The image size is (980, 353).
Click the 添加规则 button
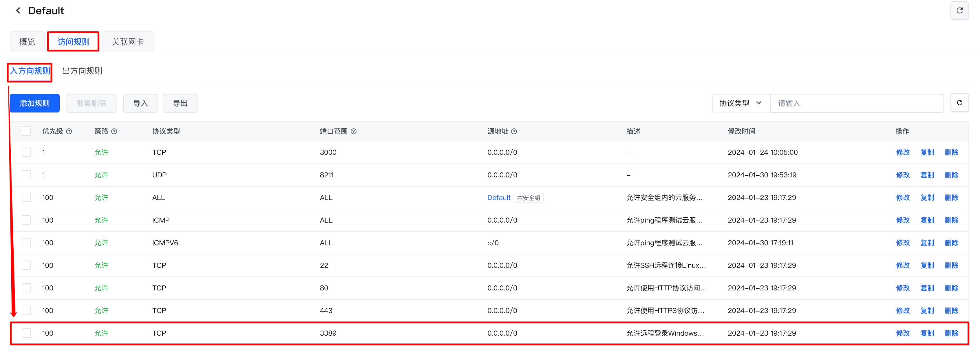click(35, 103)
